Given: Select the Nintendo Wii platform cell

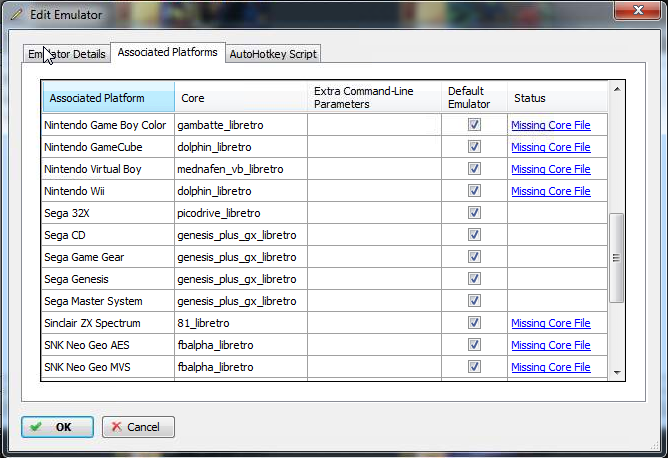Looking at the screenshot, I should click(108, 191).
